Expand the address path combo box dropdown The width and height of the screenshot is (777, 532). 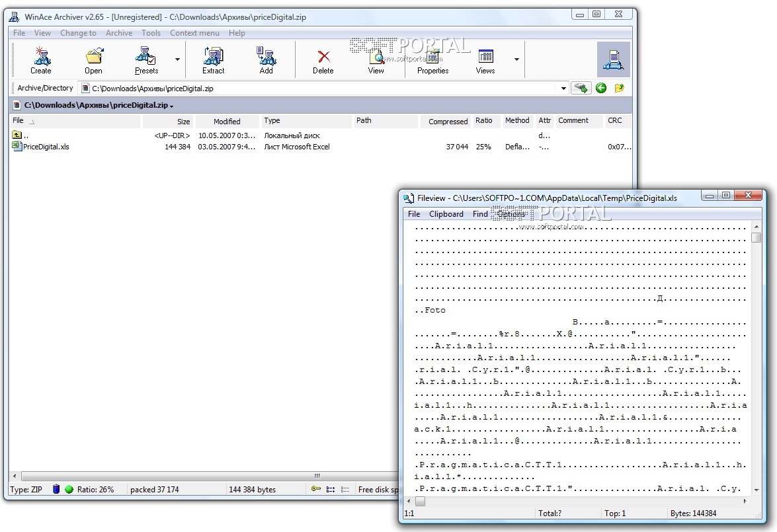click(563, 88)
